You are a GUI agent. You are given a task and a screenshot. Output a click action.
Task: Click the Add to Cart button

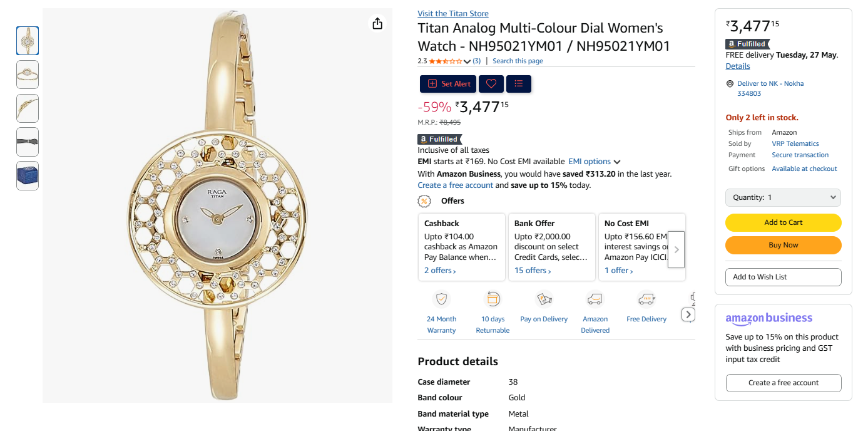[x=783, y=222]
